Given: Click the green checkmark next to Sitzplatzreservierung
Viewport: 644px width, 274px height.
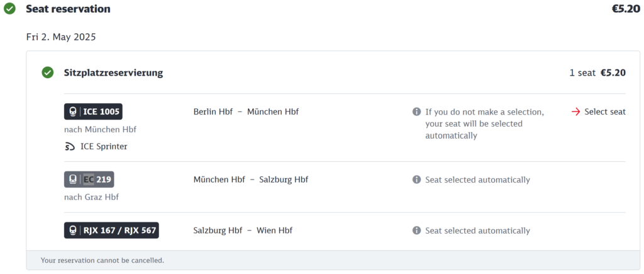Looking at the screenshot, I should [48, 73].
